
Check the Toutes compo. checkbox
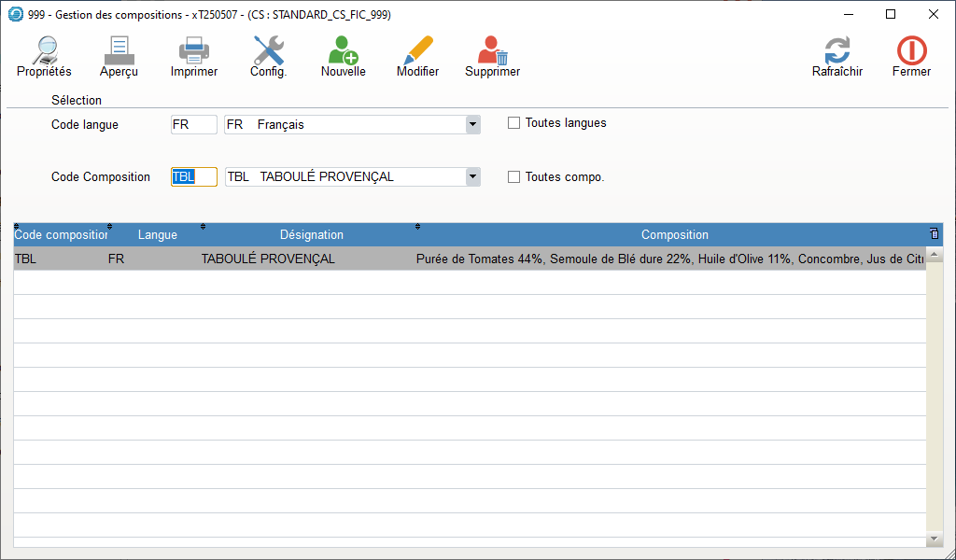513,177
